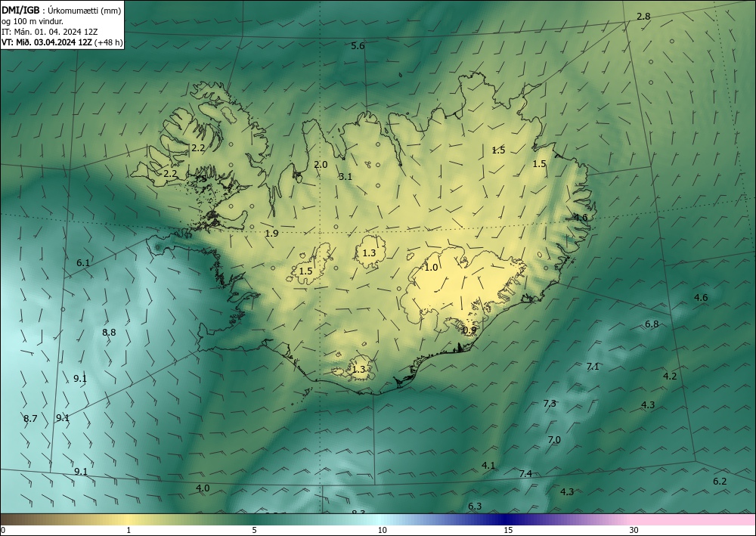Click the 7.1 value southeast of Iceland
The image size is (756, 536).
pos(593,367)
